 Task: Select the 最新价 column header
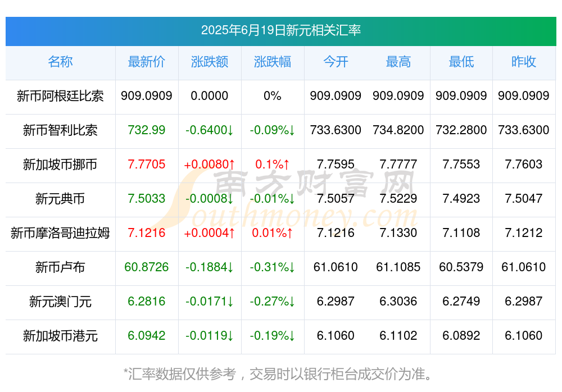(146, 62)
